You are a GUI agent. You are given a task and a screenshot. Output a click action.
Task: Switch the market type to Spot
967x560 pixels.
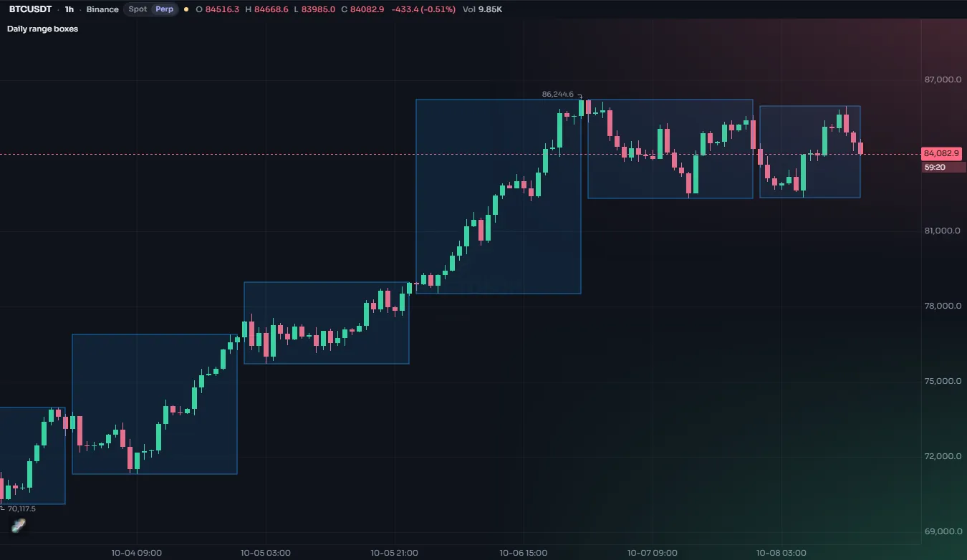pyautogui.click(x=138, y=9)
